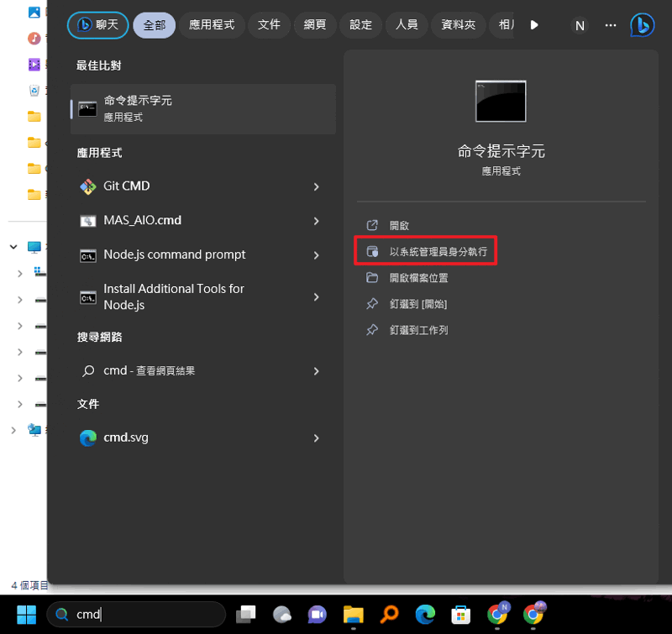Open the Widgets weather taskbar icon
Screen dimensions: 672x634
pyautogui.click(x=282, y=615)
